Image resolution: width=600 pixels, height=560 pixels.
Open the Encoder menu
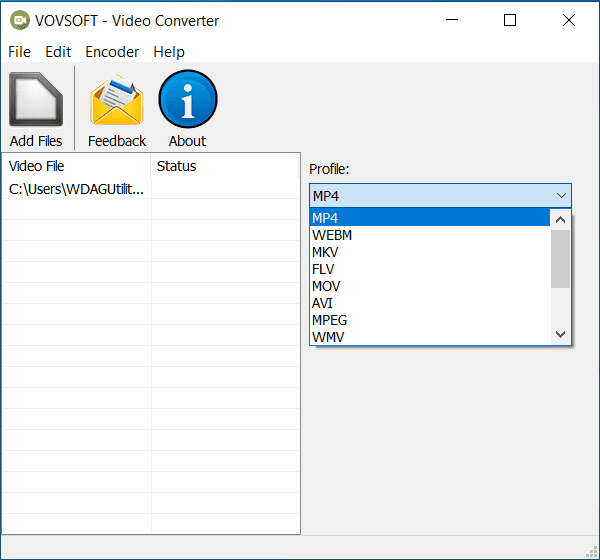click(112, 52)
